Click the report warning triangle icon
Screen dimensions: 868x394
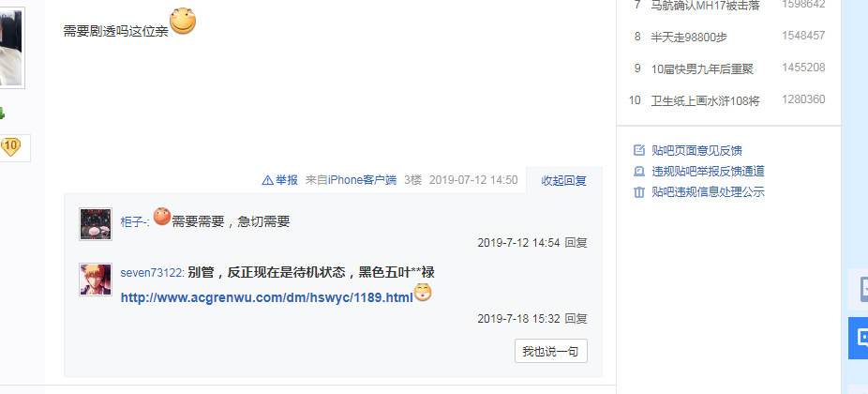click(267, 180)
